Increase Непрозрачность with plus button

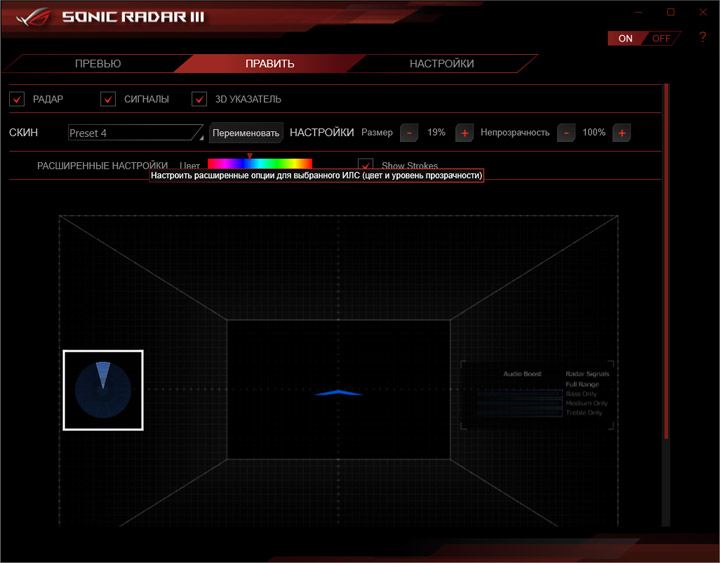click(622, 133)
